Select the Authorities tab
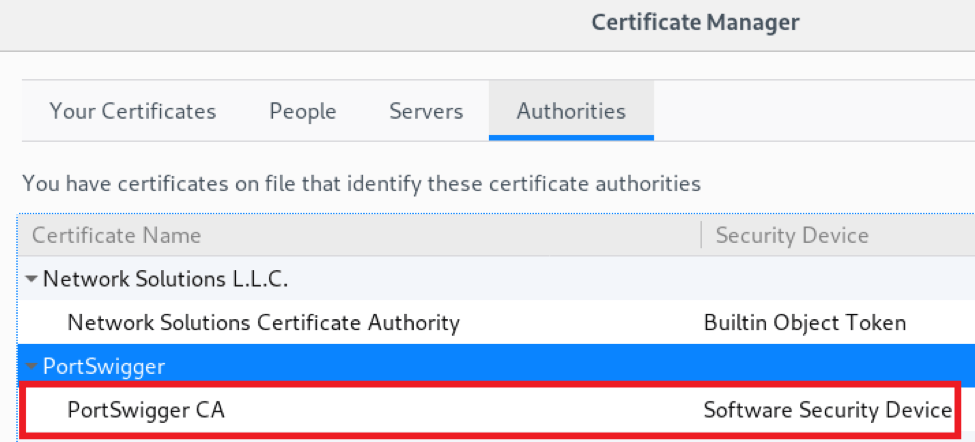This screenshot has width=975, height=442. point(571,111)
